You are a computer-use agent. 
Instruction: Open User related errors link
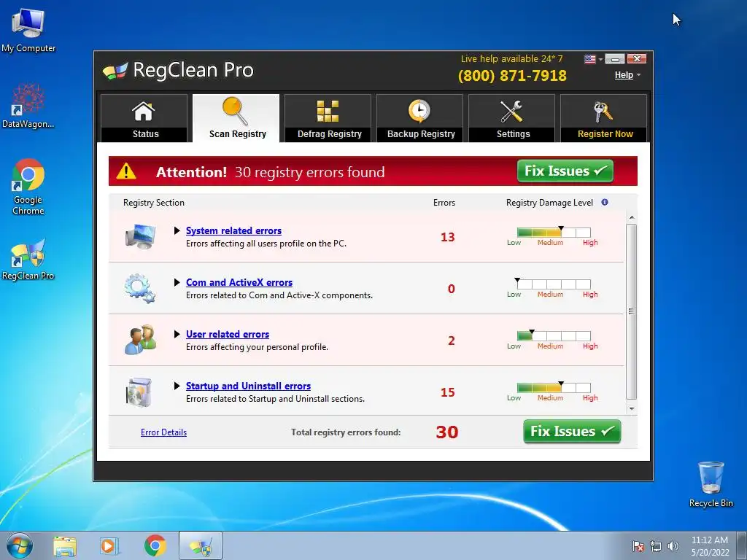(x=228, y=334)
